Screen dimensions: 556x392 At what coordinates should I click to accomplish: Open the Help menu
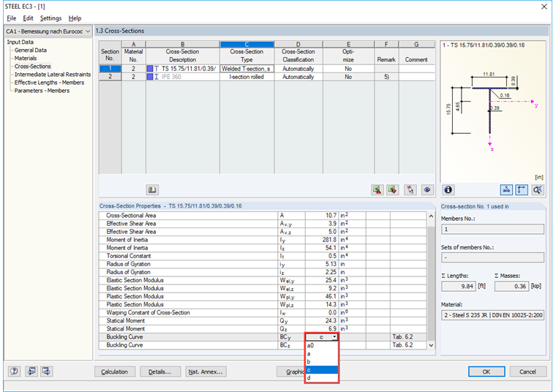pyautogui.click(x=75, y=18)
